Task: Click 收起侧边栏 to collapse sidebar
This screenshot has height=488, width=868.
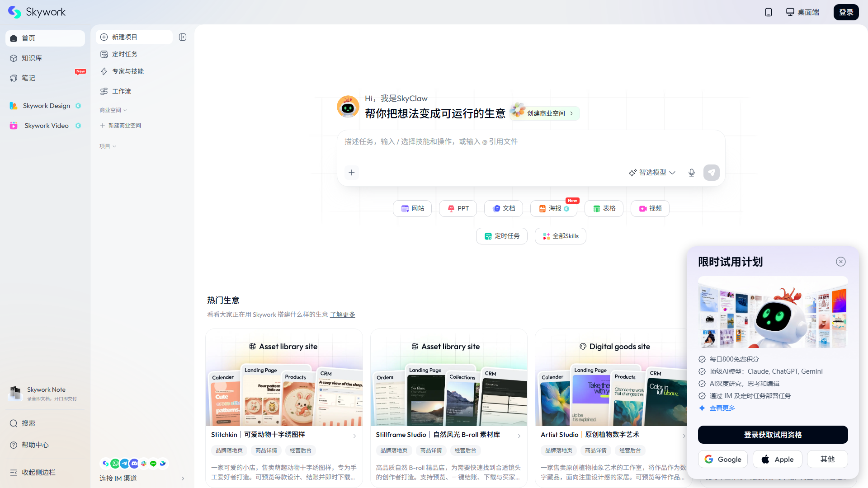Action: (45, 473)
